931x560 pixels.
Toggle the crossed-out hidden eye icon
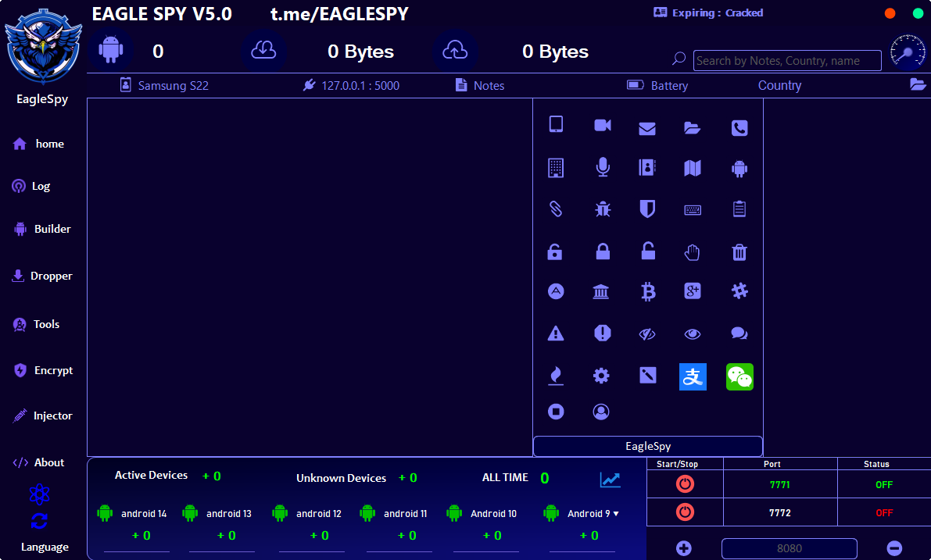click(x=647, y=333)
